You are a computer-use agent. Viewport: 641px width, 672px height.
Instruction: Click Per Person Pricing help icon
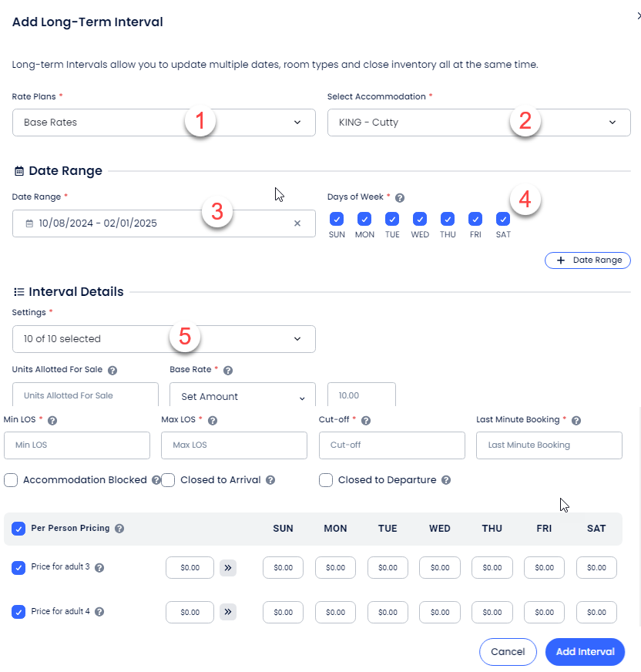click(x=119, y=529)
